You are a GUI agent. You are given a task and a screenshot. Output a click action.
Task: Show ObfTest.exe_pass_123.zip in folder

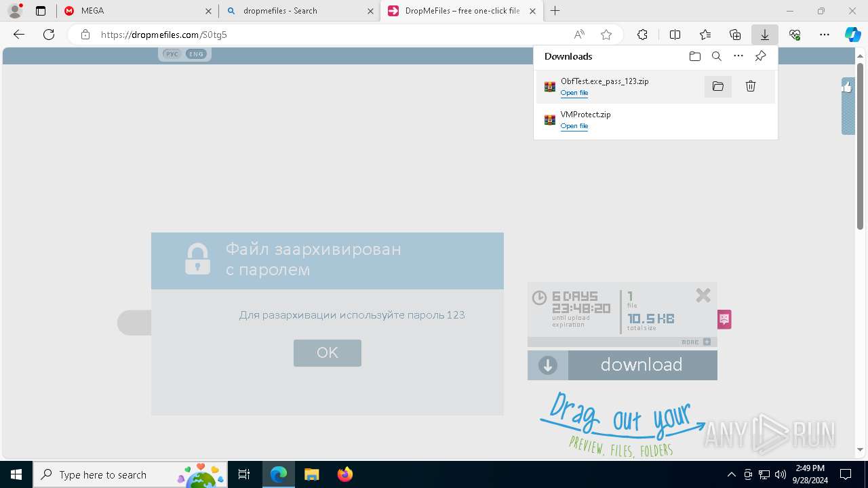coord(718,86)
